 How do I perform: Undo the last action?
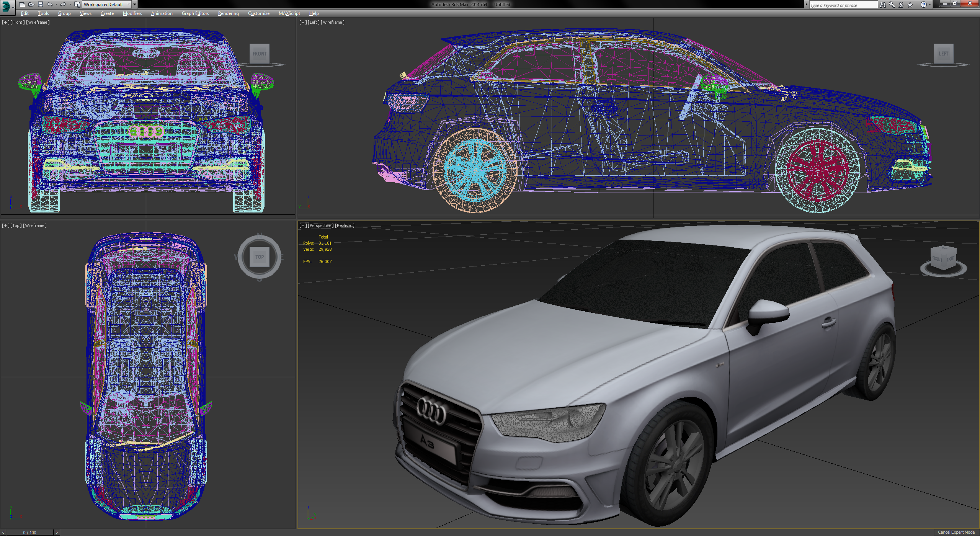pos(49,4)
